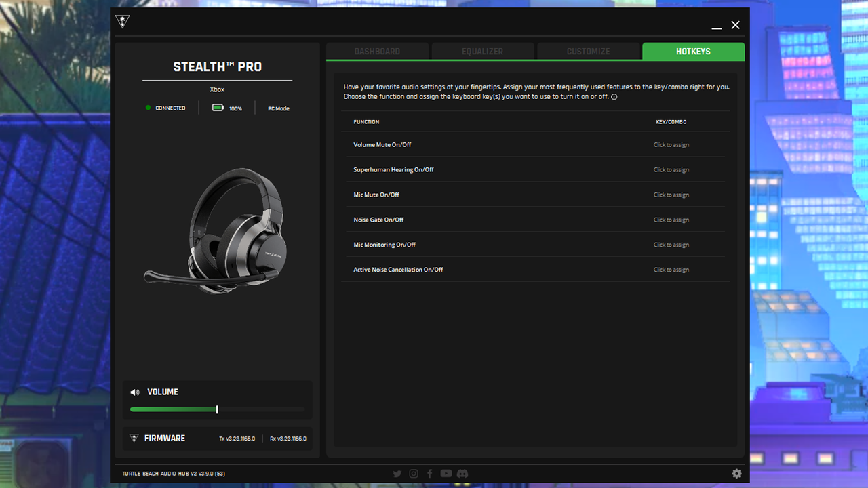
Task: Click the STEALTH PRO device title
Action: pos(217,67)
